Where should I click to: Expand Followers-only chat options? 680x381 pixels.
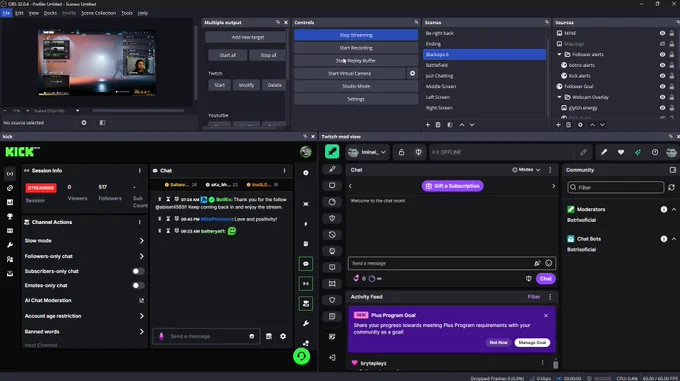[x=141, y=256]
